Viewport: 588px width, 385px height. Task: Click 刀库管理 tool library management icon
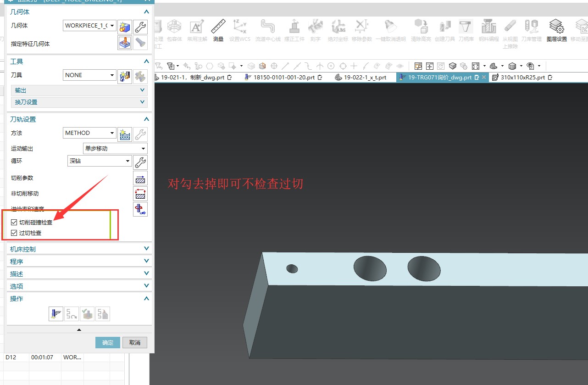pyautogui.click(x=531, y=30)
